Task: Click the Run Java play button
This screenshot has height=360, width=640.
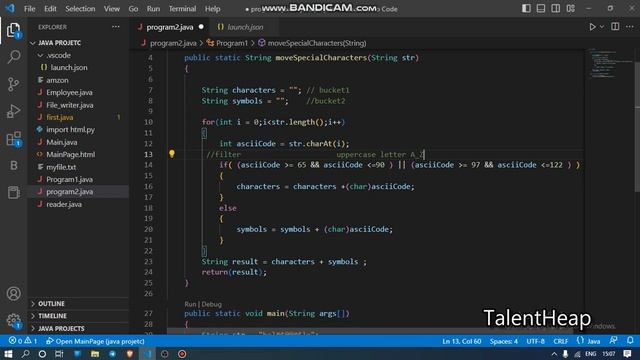Action: tap(592, 27)
